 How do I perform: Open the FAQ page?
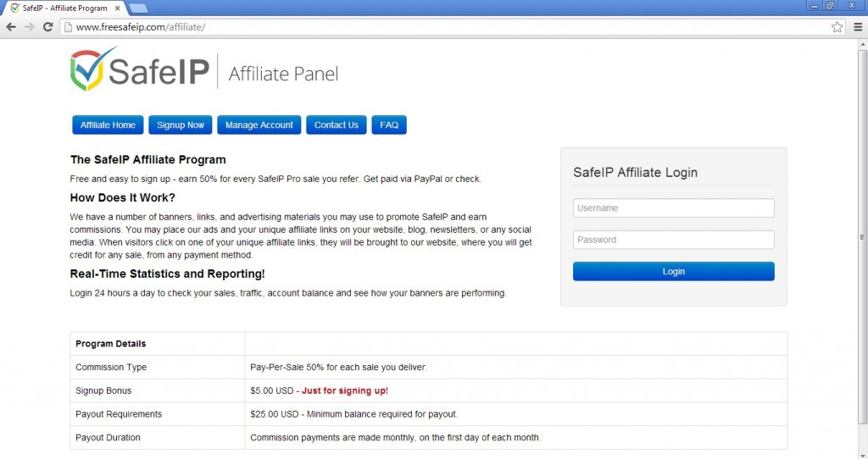point(389,125)
